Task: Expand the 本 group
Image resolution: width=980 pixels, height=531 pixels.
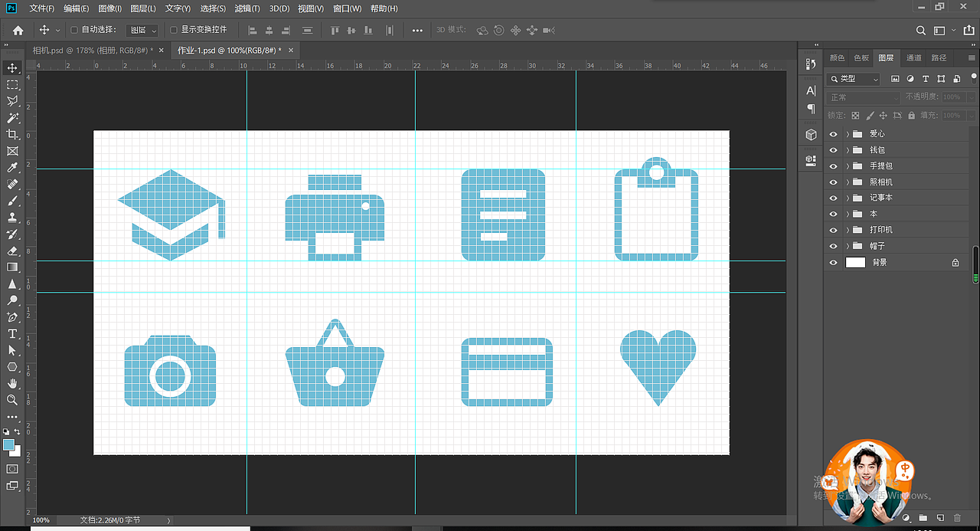Action: point(848,214)
